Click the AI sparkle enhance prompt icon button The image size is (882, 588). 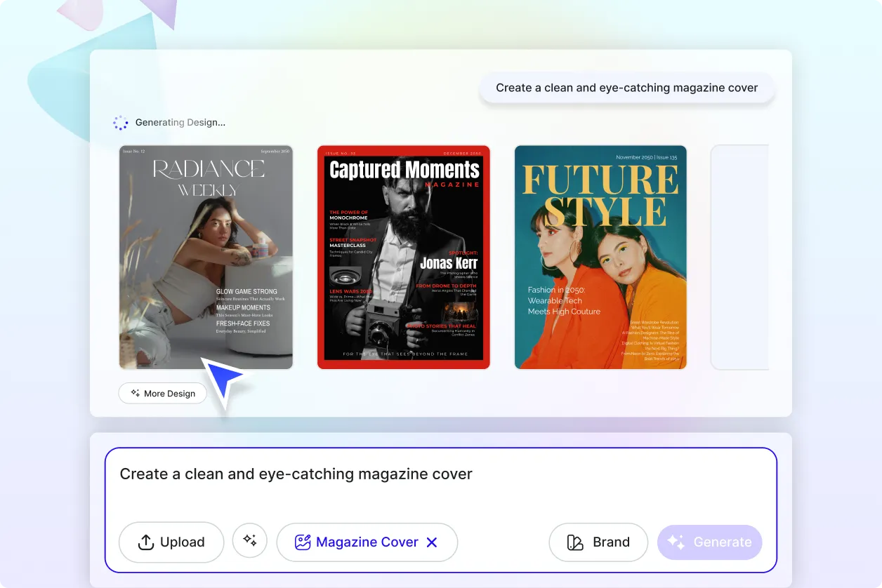[250, 541]
